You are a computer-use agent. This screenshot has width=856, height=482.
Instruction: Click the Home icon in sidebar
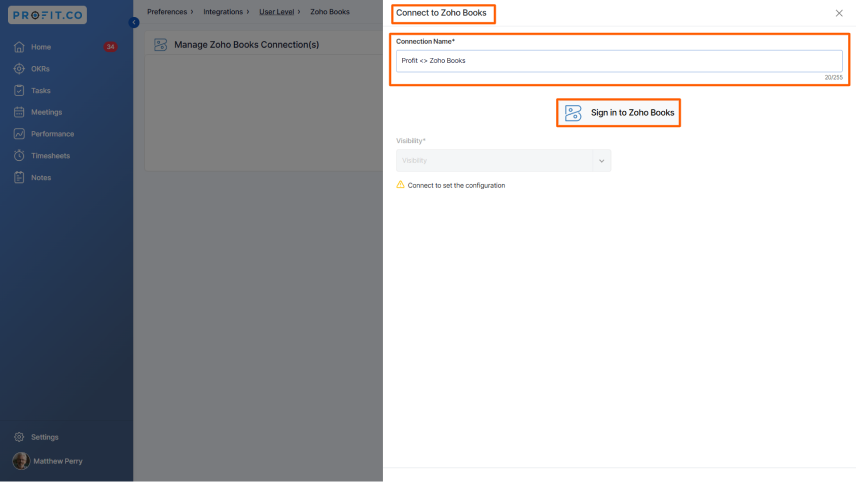(x=19, y=47)
